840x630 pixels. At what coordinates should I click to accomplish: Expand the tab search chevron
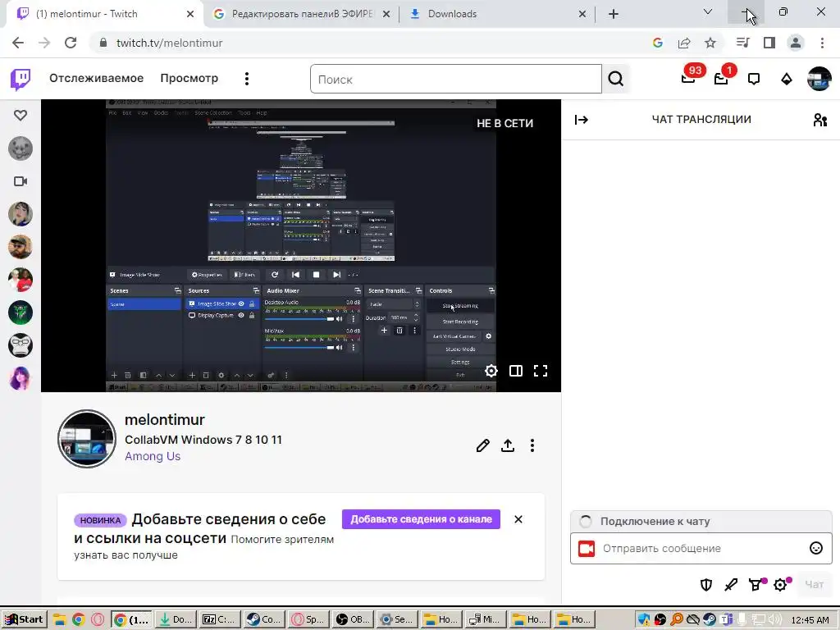click(708, 11)
